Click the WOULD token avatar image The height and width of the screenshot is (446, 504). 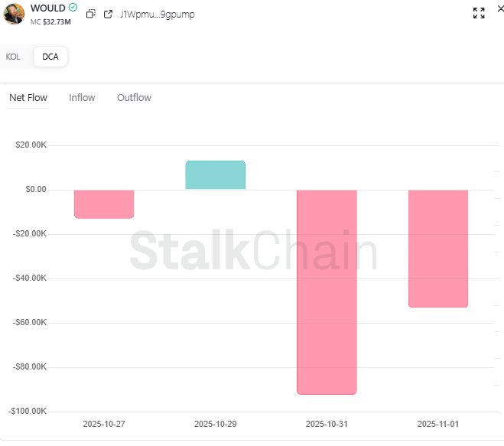pyautogui.click(x=14, y=13)
